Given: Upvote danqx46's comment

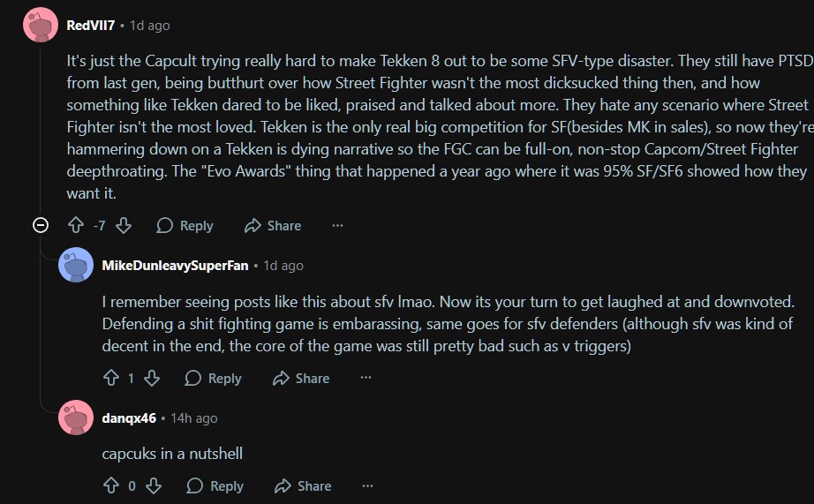Looking at the screenshot, I should pos(111,485).
